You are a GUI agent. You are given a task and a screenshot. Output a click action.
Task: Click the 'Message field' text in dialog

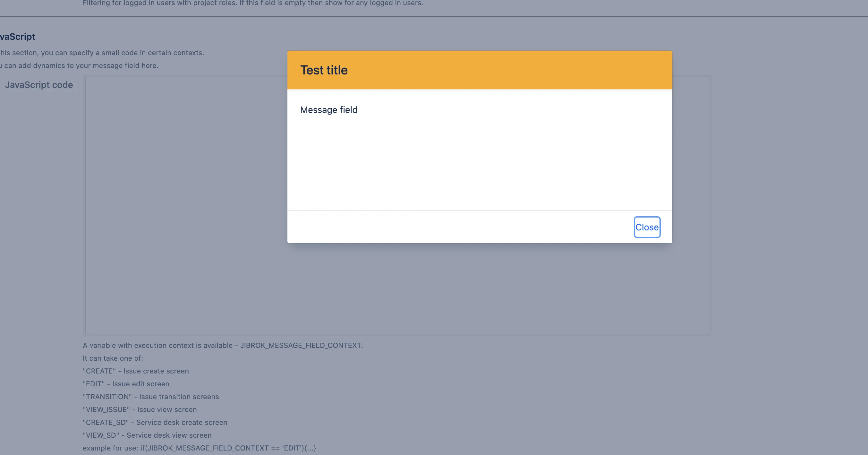point(329,110)
